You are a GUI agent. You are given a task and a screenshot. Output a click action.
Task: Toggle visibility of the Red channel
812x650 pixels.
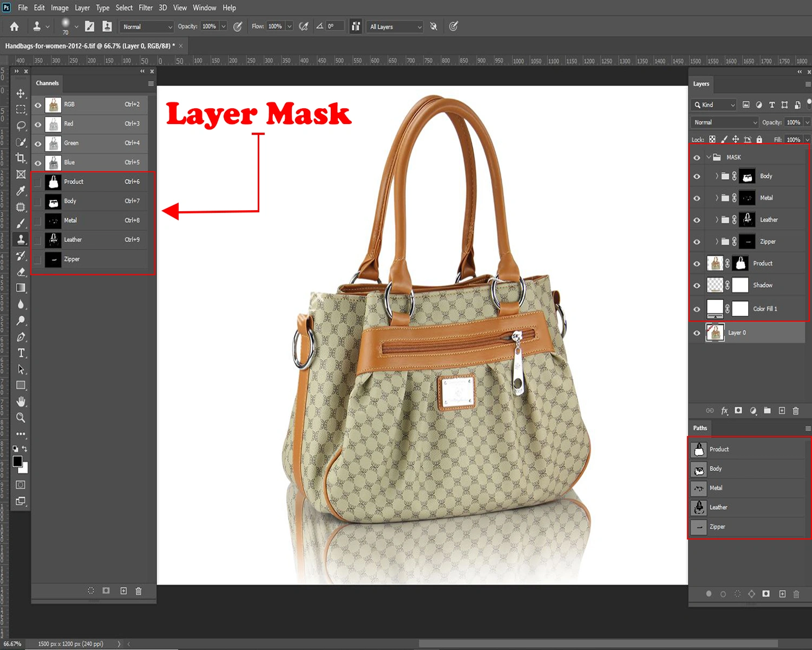(38, 124)
